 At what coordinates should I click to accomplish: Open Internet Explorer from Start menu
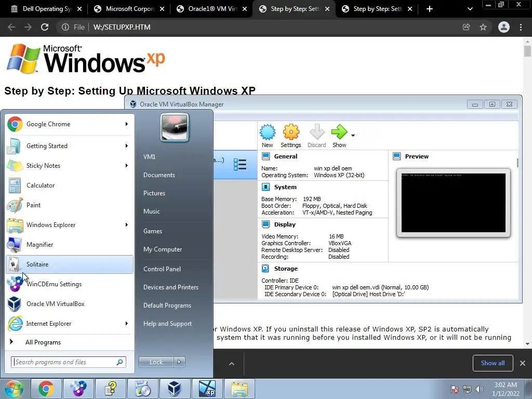(x=69, y=323)
